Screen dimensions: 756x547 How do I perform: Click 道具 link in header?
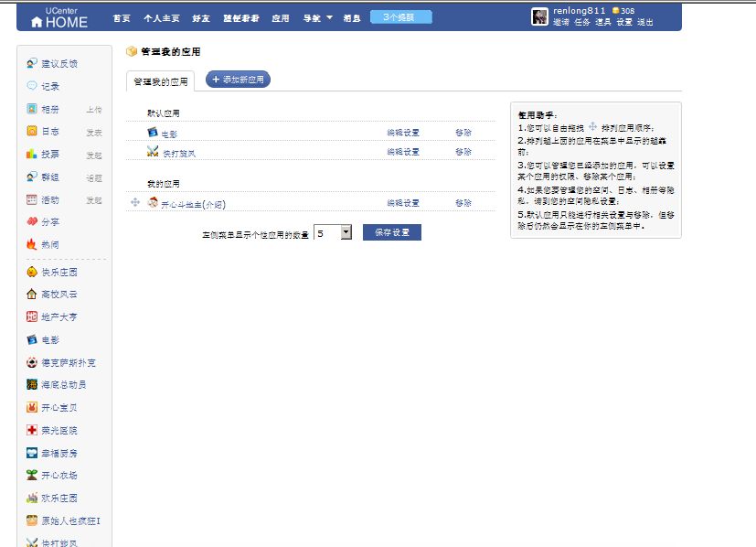pos(603,22)
